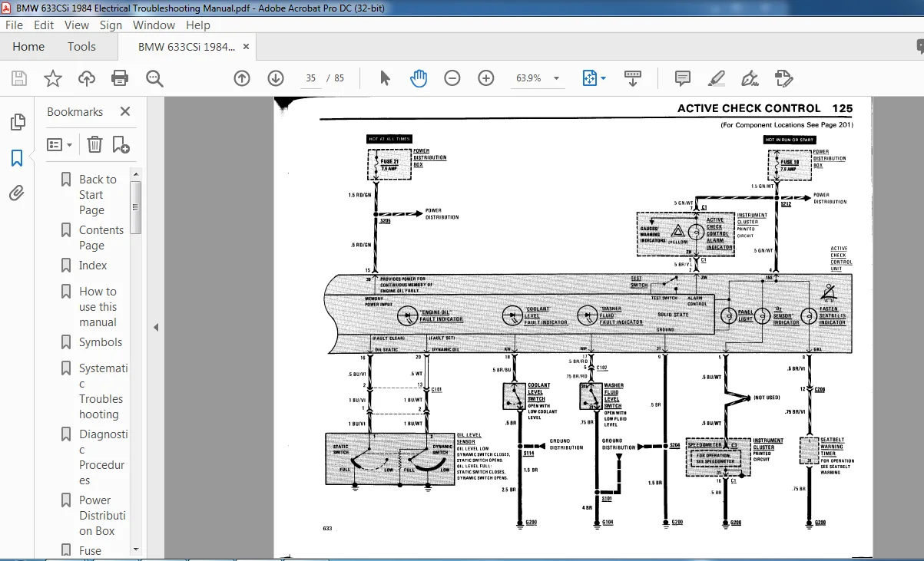
Task: Zoom out with the minus button
Action: (452, 78)
